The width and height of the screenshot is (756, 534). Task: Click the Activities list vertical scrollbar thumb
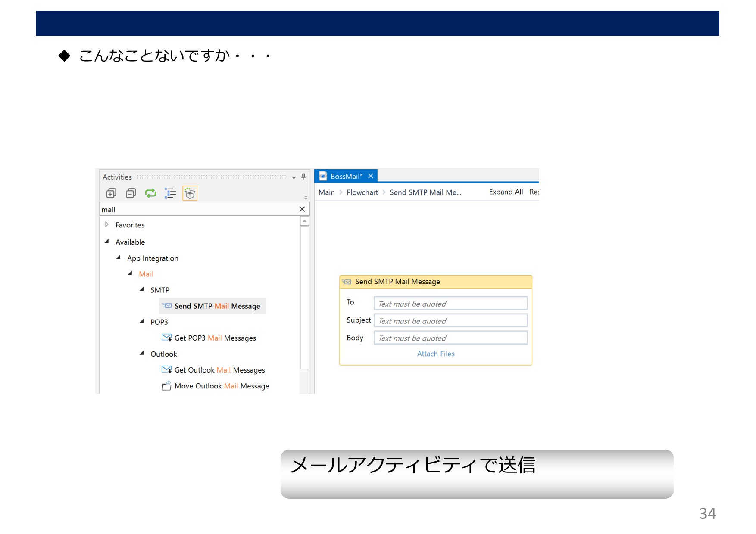point(305,298)
